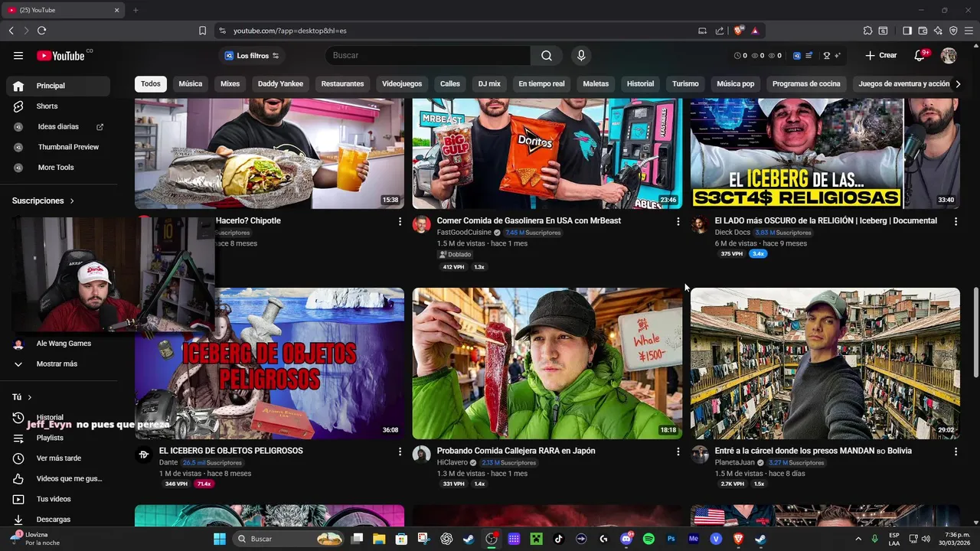Open options for cárcel Bolivia video

(955, 452)
